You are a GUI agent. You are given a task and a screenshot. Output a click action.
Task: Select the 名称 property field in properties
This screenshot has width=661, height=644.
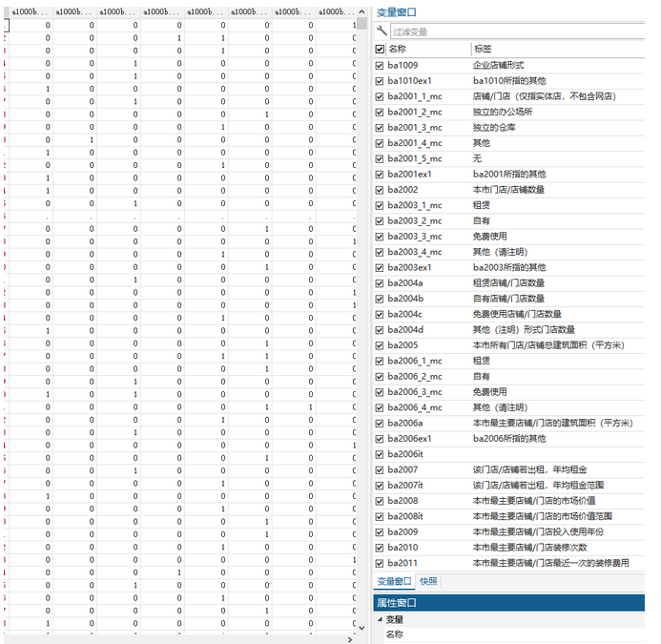395,634
